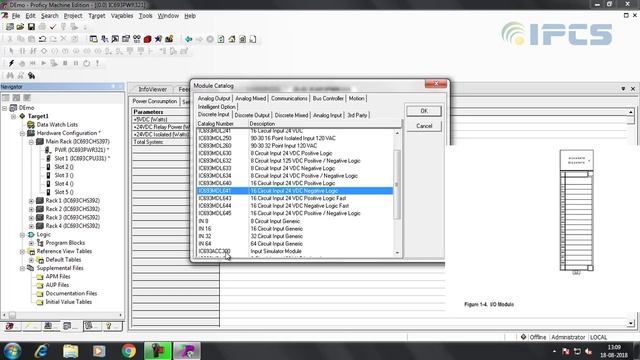Viewport: 640px width, 360px height.
Task: Select empty Slot 2 in Main Rack
Action: click(64, 167)
